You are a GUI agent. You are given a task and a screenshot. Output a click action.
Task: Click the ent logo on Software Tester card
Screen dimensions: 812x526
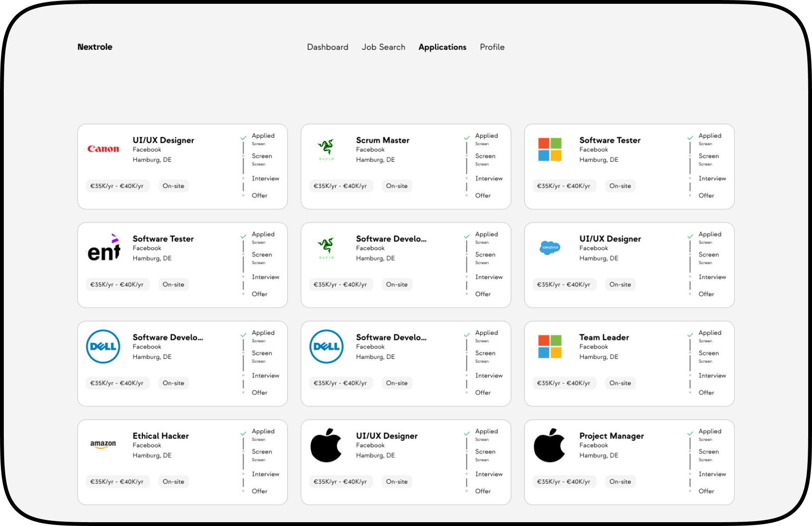pos(104,248)
